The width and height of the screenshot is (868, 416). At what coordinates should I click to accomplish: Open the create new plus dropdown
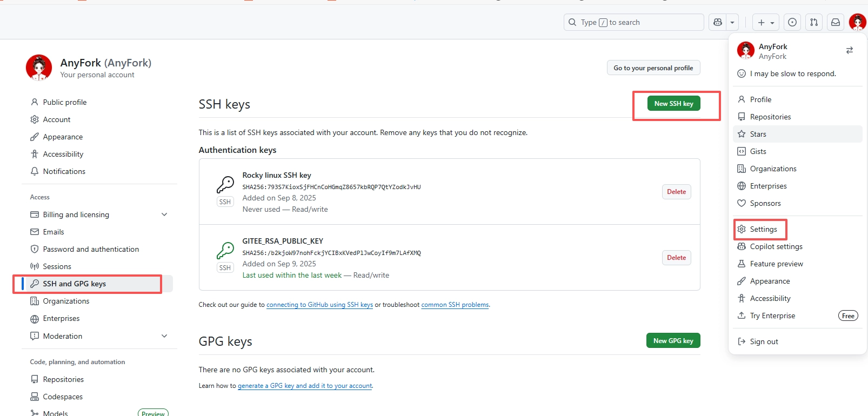point(766,22)
